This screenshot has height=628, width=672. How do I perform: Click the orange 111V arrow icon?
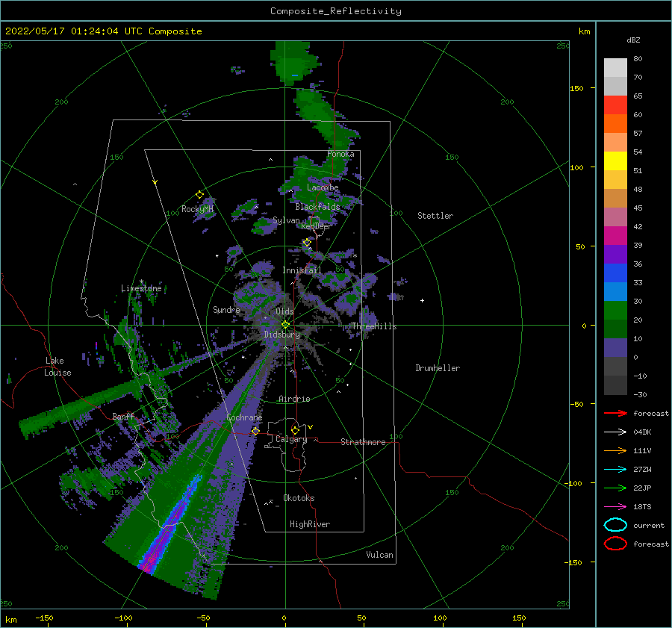615,450
